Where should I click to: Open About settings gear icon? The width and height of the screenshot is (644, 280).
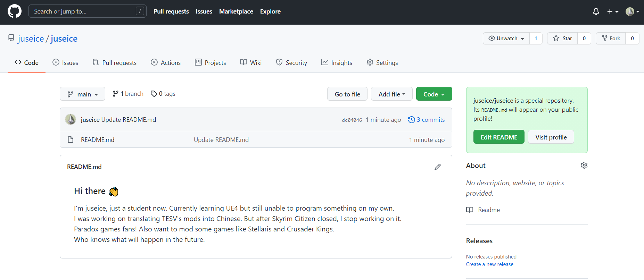pos(584,165)
